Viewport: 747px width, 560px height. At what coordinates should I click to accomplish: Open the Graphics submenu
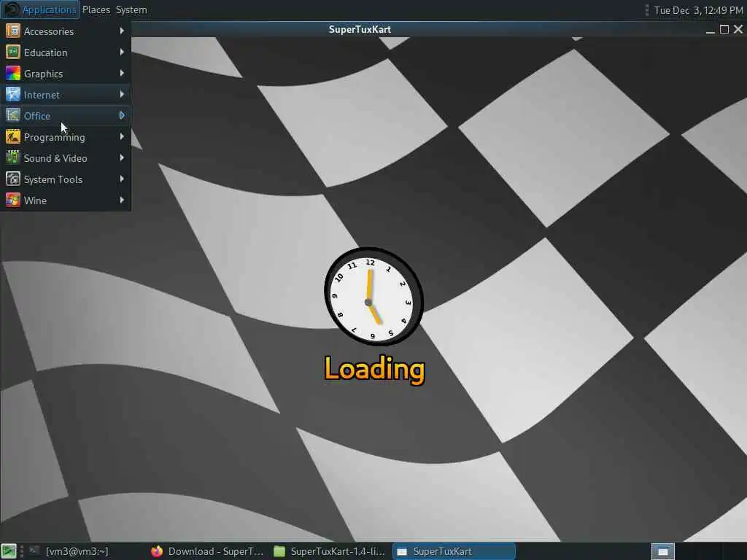[x=65, y=74]
